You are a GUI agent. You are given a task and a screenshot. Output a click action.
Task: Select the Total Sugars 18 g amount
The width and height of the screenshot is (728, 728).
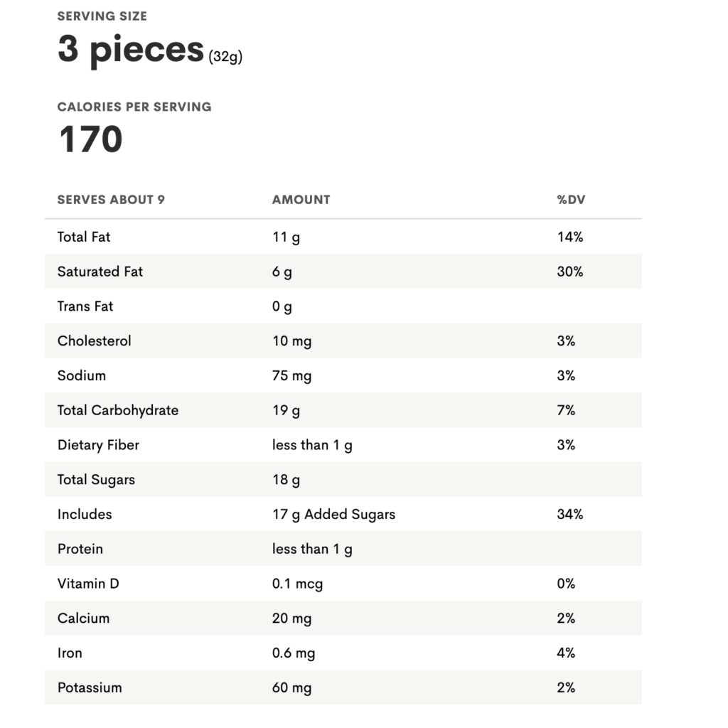coord(286,480)
